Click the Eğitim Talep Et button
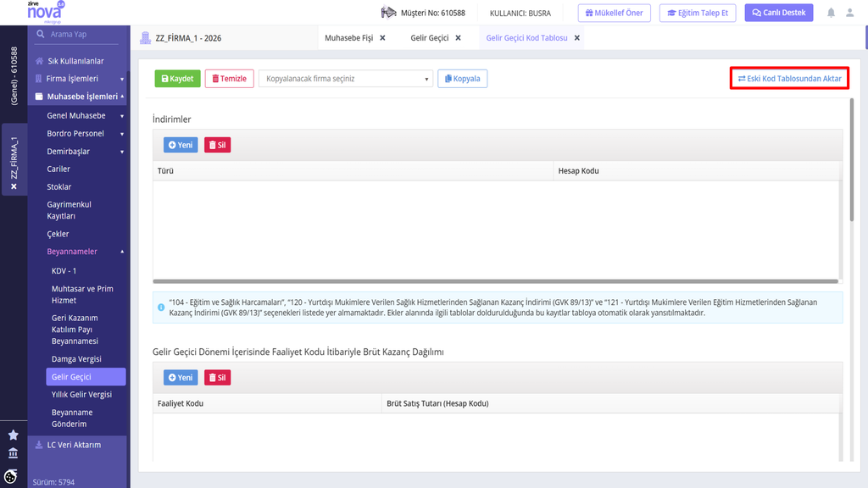The image size is (868, 488). pos(698,13)
